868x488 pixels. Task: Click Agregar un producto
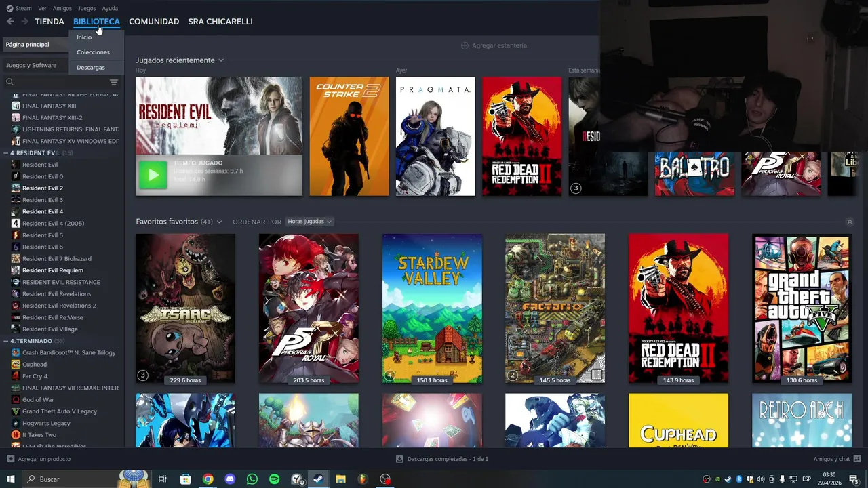[x=44, y=459]
